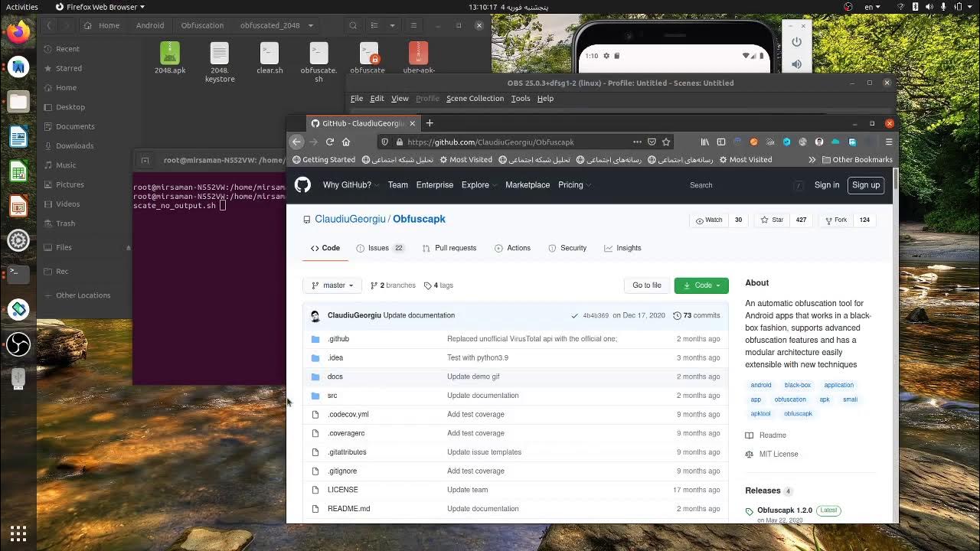Click emulator power button
This screenshot has width=980, height=551.
(x=796, y=42)
